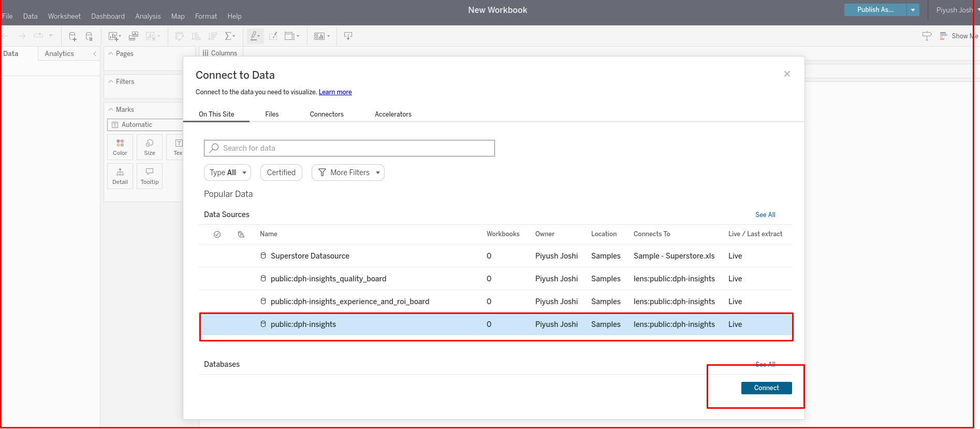Click the Totals sigma toolbar icon

pyautogui.click(x=230, y=36)
